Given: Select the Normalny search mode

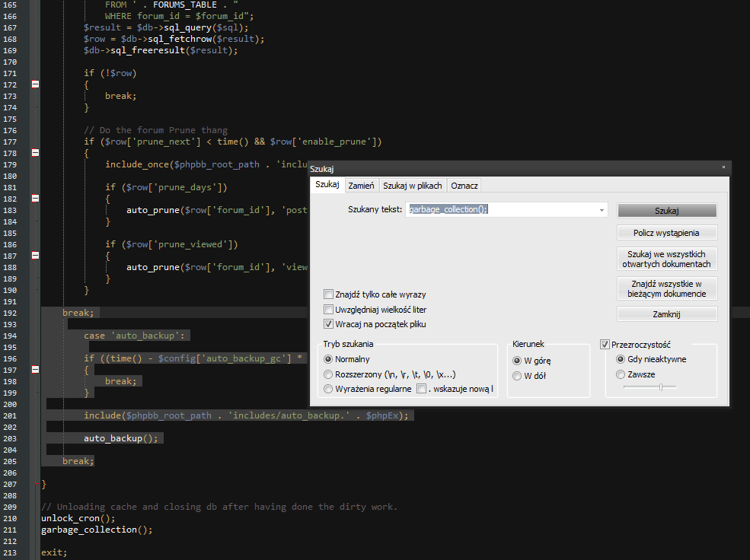Looking at the screenshot, I should [328, 359].
